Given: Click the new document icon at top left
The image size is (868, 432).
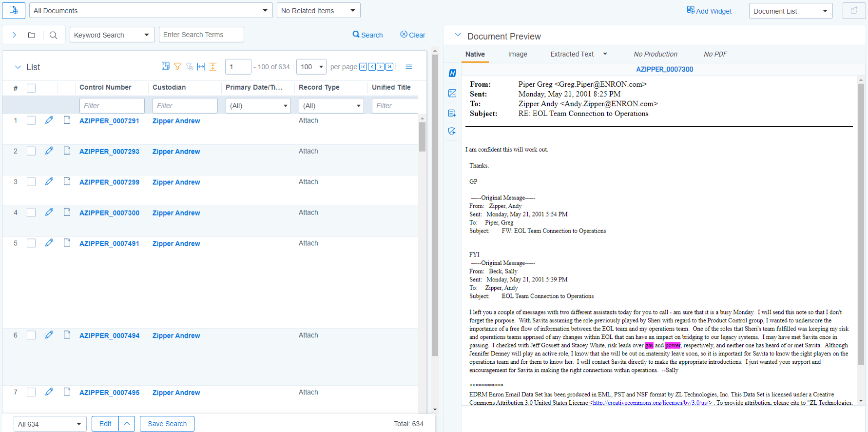Looking at the screenshot, I should coord(14,10).
